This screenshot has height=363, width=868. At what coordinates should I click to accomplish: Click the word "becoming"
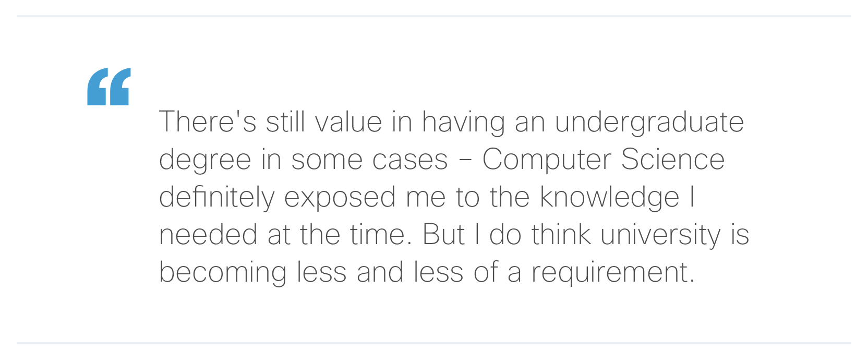coord(223,273)
